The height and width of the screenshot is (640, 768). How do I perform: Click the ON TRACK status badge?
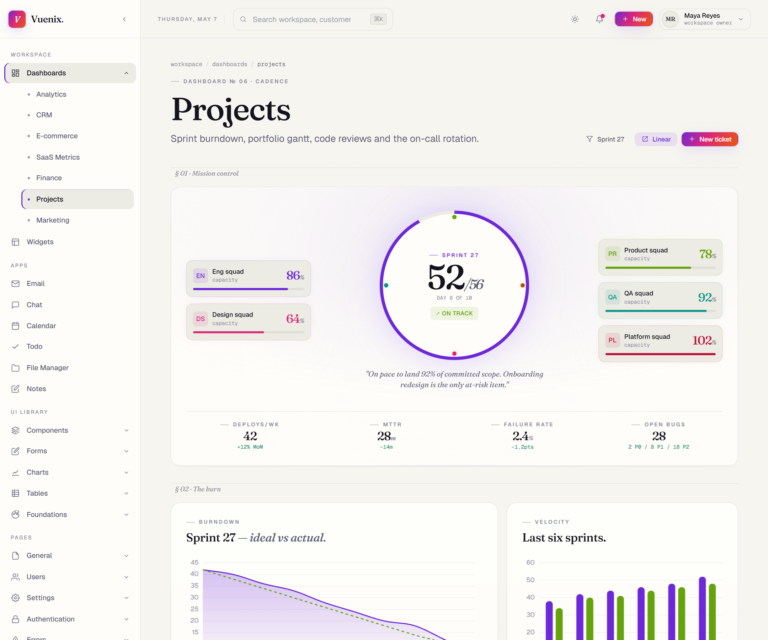pos(454,313)
